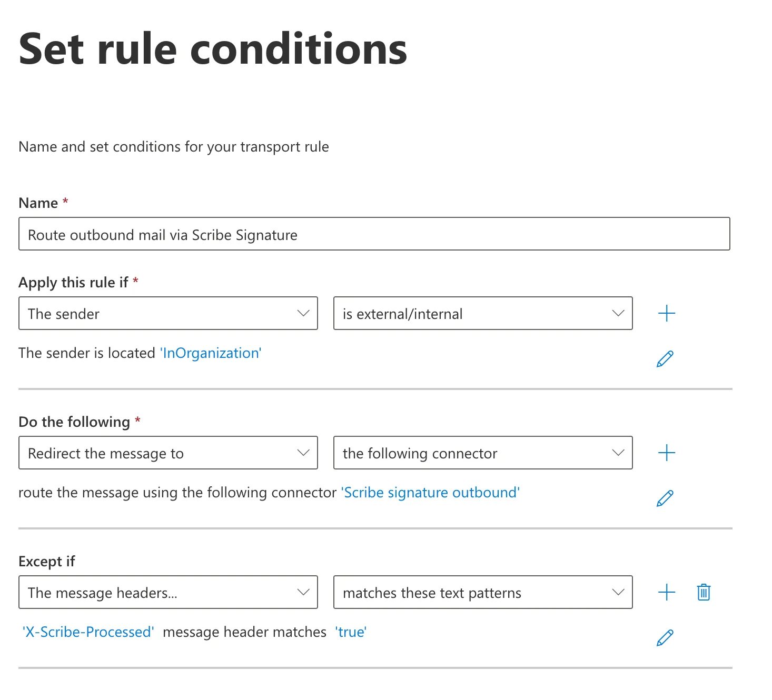Open the 'Scribe signature outbound' connector link
Screen dimensions: 772x700
pyautogui.click(x=431, y=493)
